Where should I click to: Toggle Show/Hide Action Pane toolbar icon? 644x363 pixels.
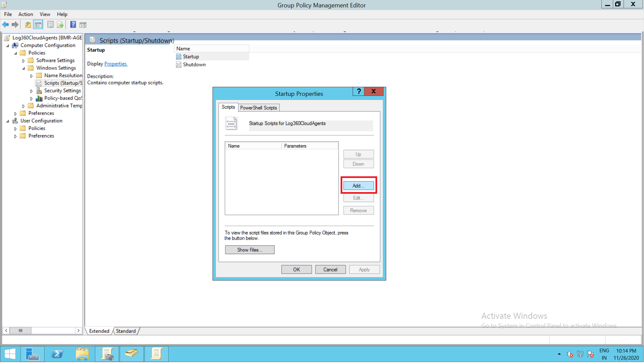83,25
